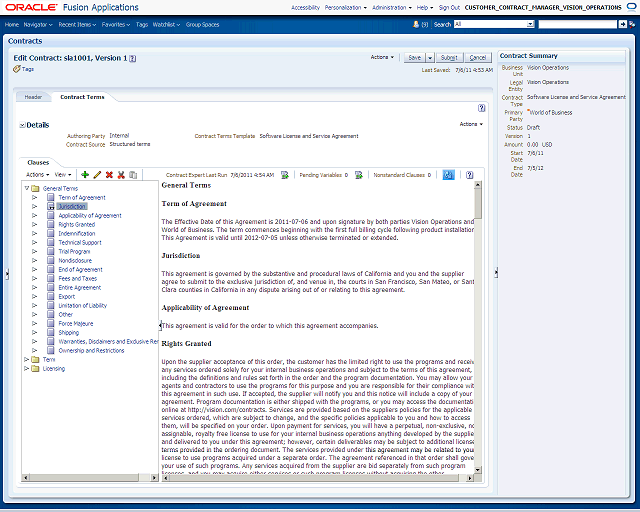The height and width of the screenshot is (512, 640).
Task: Click the global search text field
Action: click(x=578, y=24)
